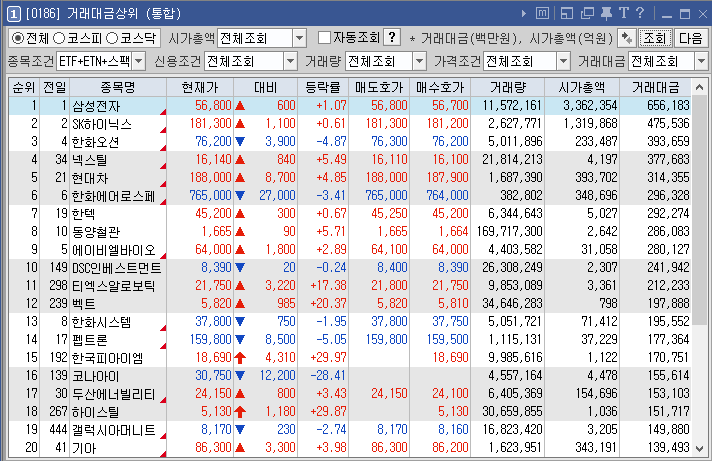
Task: Sort by the 등락률 column header
Action: (x=323, y=87)
